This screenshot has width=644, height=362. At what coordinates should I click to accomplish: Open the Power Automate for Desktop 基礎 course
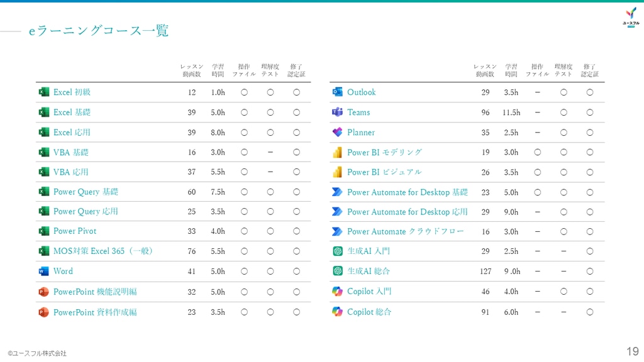[x=407, y=192]
